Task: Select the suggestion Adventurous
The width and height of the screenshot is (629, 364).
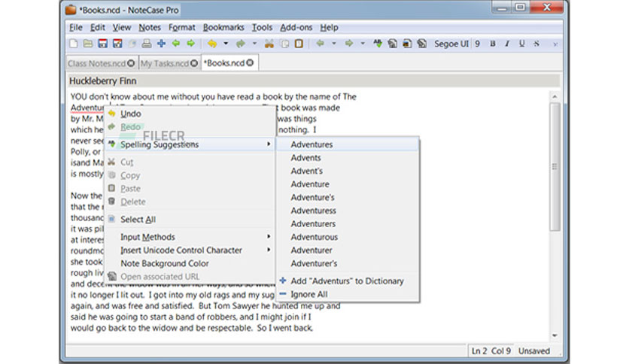Action: (348, 237)
